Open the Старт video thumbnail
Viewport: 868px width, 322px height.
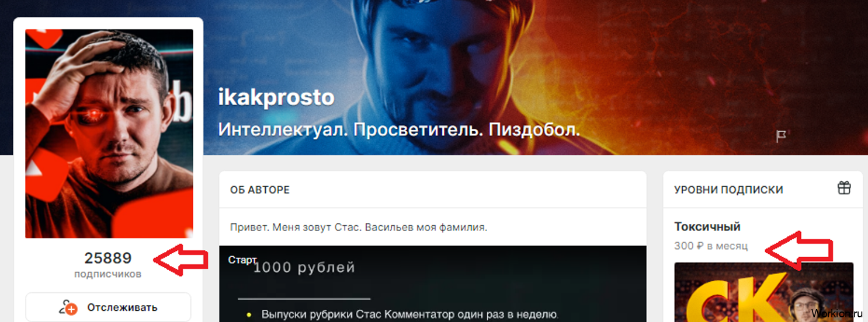[433, 283]
